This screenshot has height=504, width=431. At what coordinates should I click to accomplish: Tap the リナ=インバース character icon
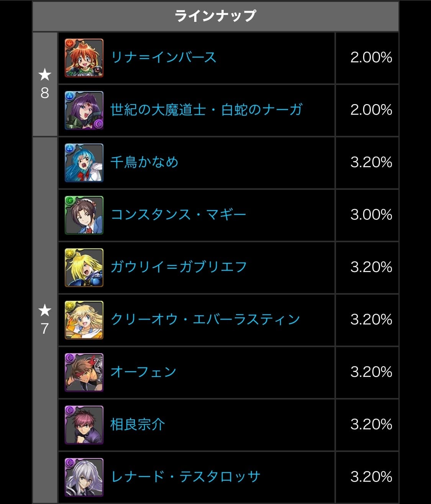(x=84, y=58)
